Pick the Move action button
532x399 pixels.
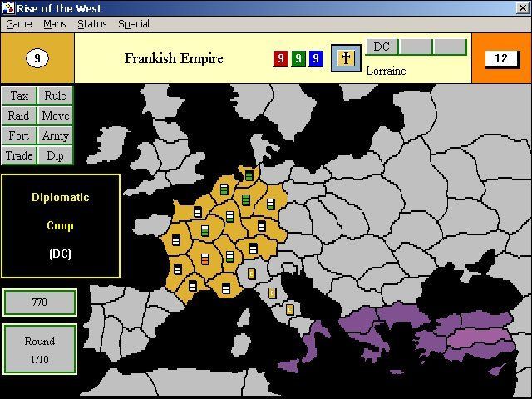click(55, 116)
